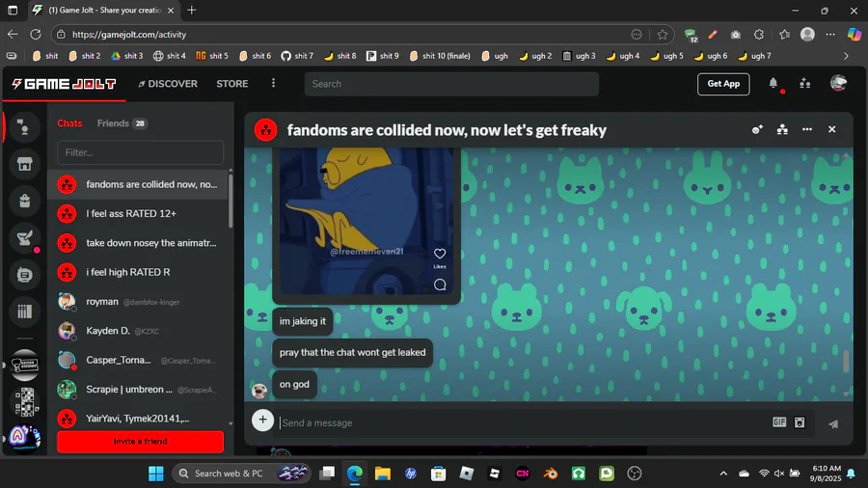Image resolution: width=868 pixels, height=488 pixels.
Task: Open the "shit 7" GitHub bookmark
Action: click(x=297, y=56)
